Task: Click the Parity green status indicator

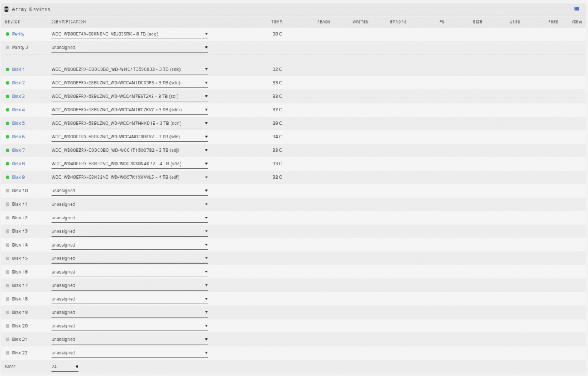Action: click(x=8, y=34)
